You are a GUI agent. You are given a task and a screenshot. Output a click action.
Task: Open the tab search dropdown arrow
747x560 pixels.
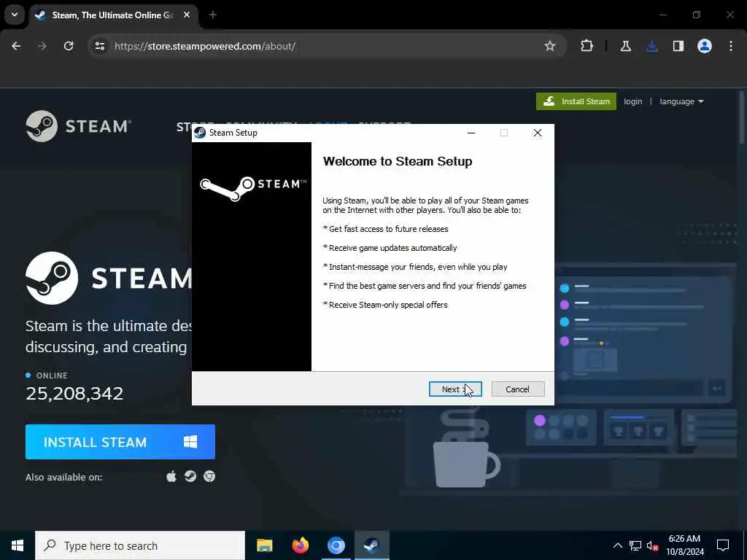pos(15,15)
